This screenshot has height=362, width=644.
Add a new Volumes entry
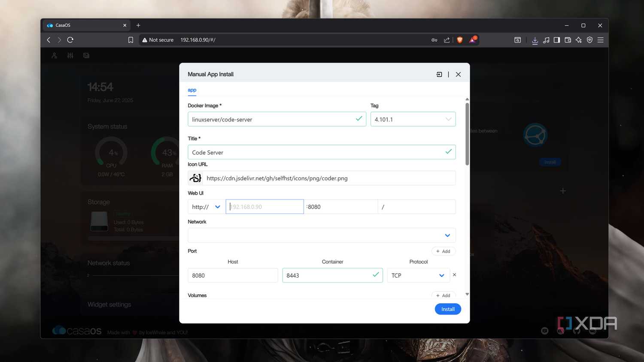click(444, 295)
